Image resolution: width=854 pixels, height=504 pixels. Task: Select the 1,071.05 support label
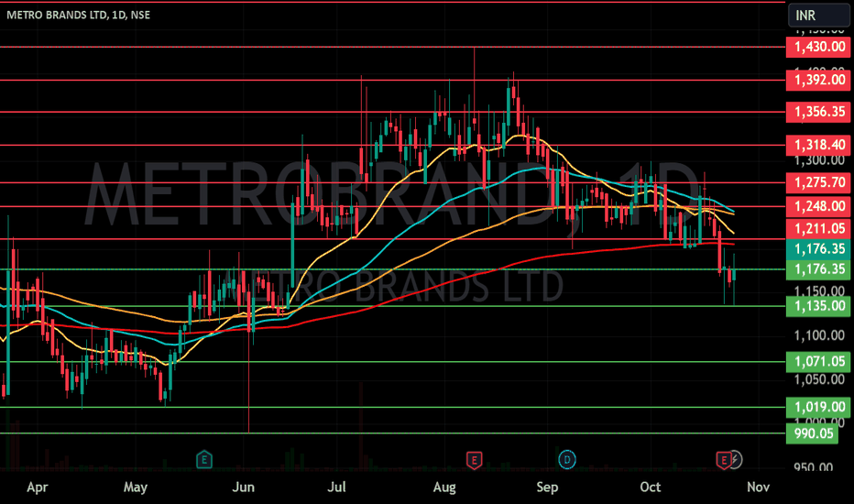818,362
